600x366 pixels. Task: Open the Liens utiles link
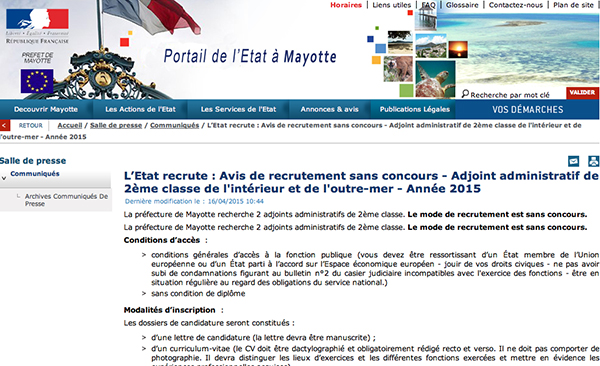(x=391, y=5)
